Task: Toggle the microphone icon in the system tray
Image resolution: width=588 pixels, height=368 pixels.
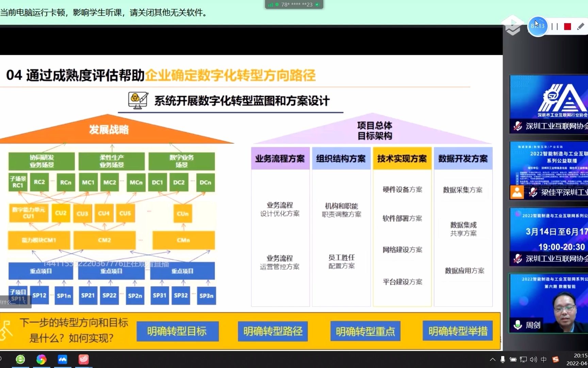Action: point(503,359)
